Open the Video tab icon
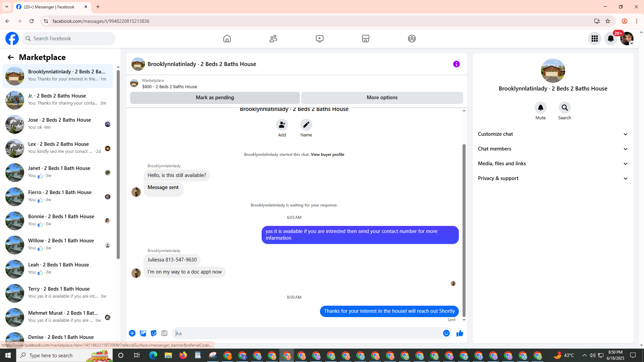This screenshot has width=644, height=362. 320,39
